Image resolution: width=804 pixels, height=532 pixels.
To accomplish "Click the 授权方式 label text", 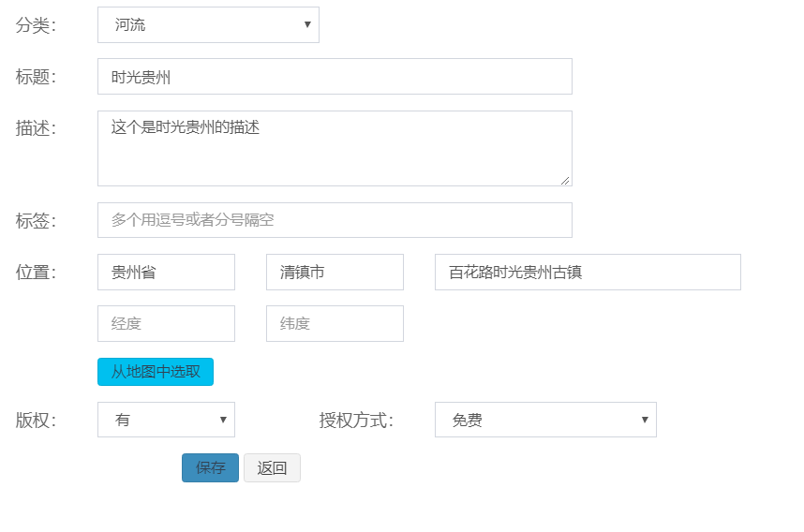I will (356, 420).
